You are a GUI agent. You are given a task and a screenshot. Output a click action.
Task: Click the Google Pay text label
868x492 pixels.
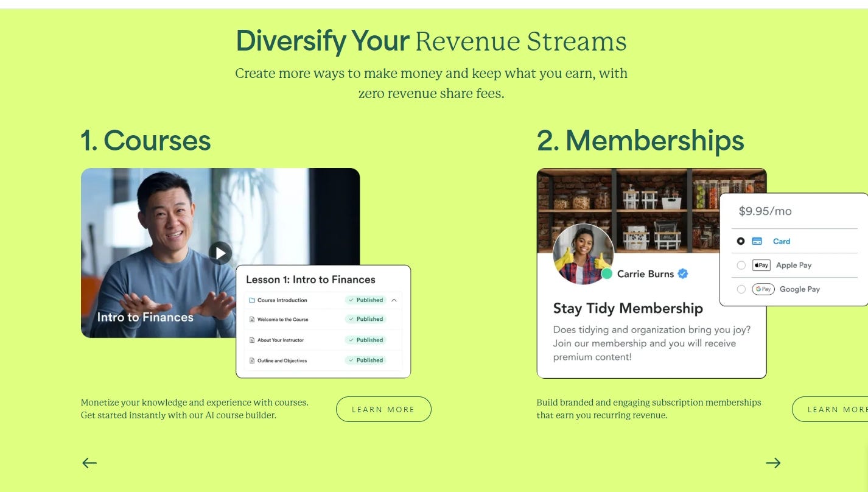800,289
